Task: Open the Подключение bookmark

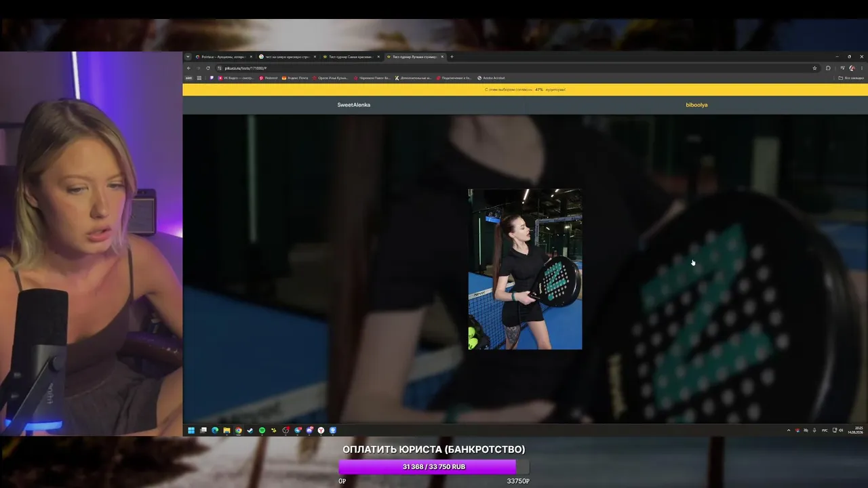Action: [454, 78]
